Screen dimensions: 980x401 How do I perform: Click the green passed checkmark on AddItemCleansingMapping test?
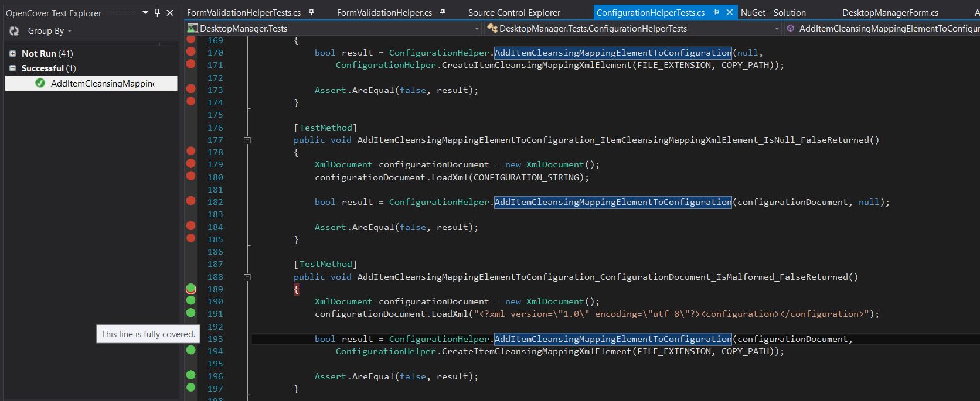pyautogui.click(x=40, y=83)
